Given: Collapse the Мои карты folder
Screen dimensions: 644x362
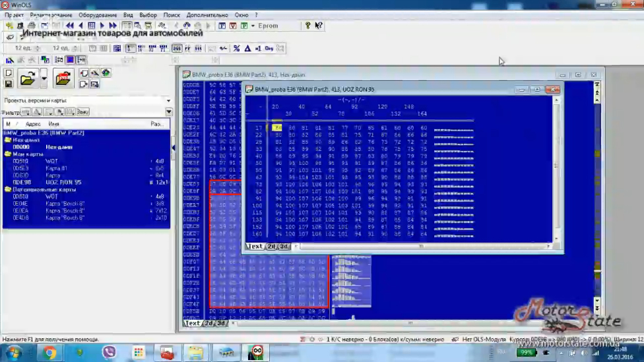Looking at the screenshot, I should [x=8, y=154].
